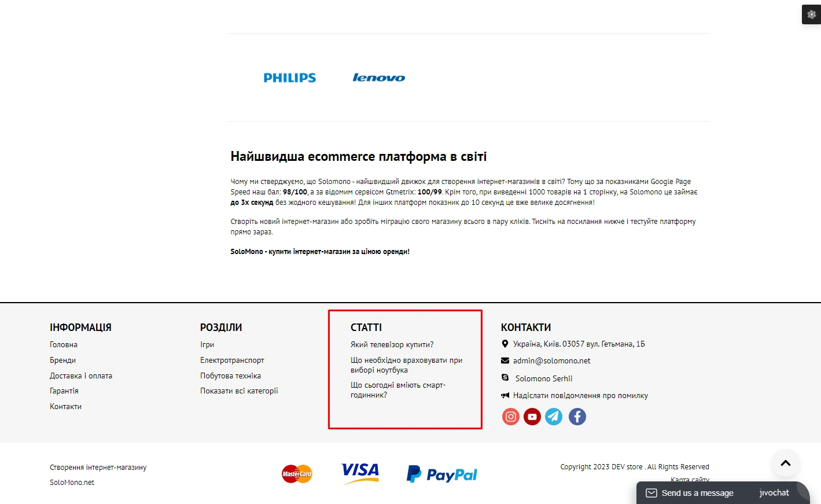This screenshot has width=821, height=504.
Task: Open the Telegram social icon
Action: pyautogui.click(x=554, y=417)
